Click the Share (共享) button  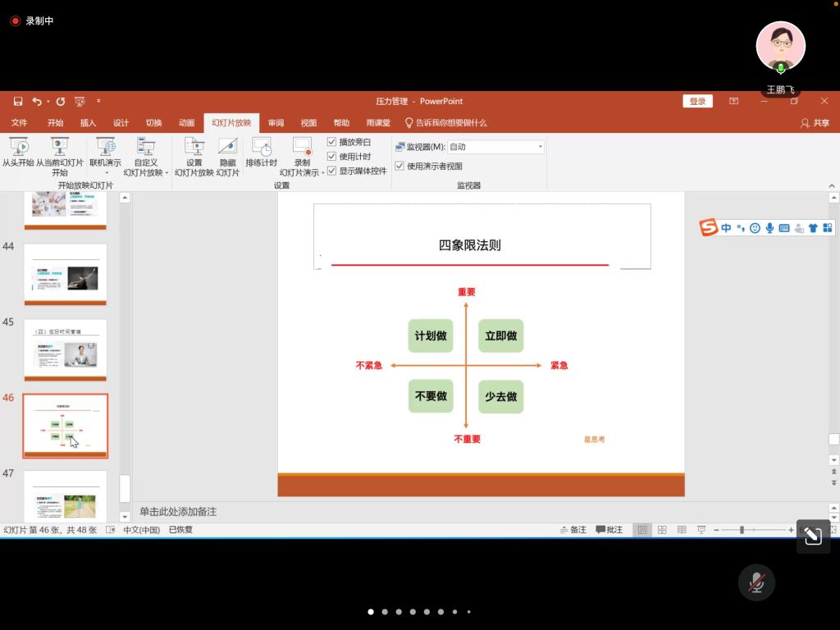(x=815, y=123)
